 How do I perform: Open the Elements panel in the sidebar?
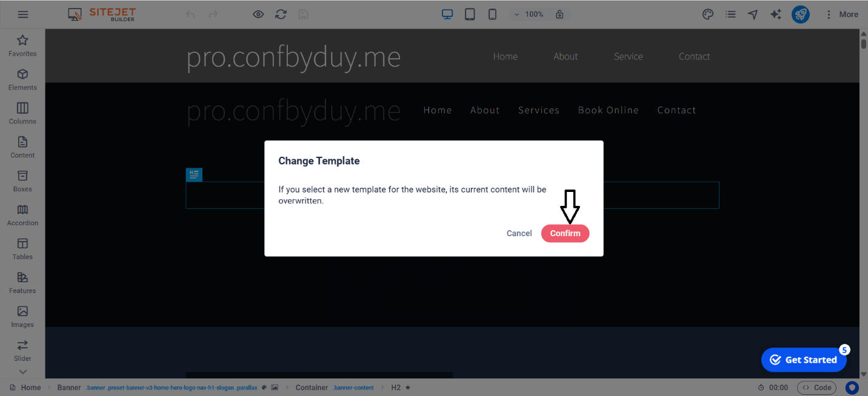click(x=22, y=79)
